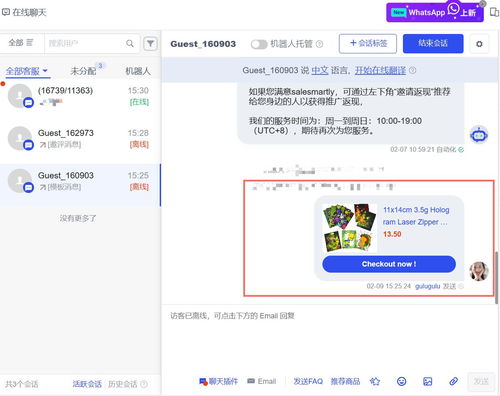This screenshot has height=396, width=500.
Task: Click the attachment link icon
Action: coord(453,381)
